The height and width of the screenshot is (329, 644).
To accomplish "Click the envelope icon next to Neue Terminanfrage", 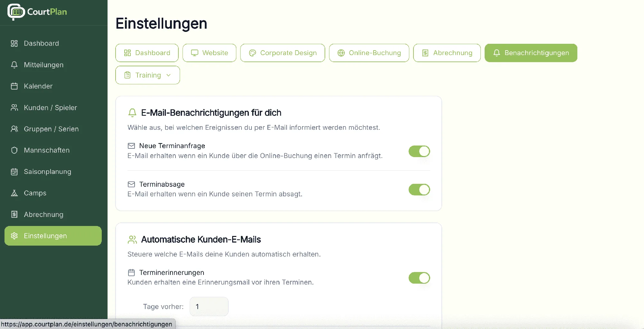I will coord(131,146).
